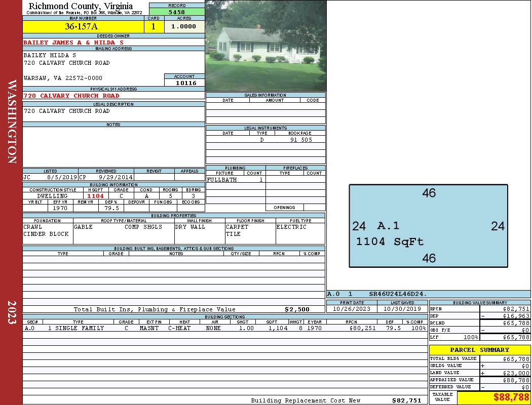
Task: Click the WASHINGTON district label on sidebar
Action: click(x=11, y=121)
